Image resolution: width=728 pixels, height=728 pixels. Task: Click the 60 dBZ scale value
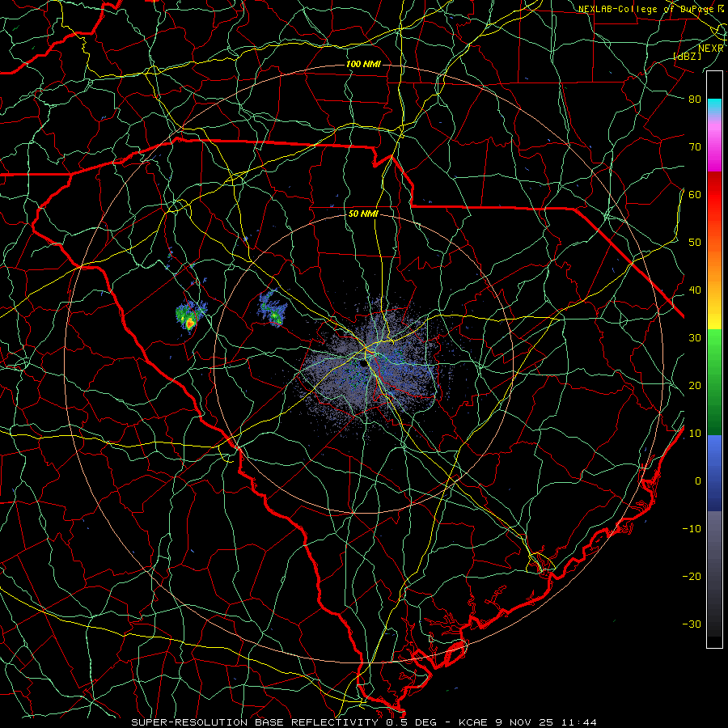(x=695, y=195)
